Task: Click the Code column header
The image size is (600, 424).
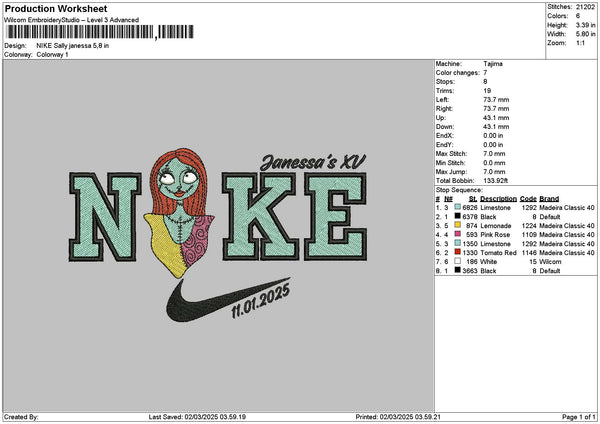Action: (x=528, y=198)
